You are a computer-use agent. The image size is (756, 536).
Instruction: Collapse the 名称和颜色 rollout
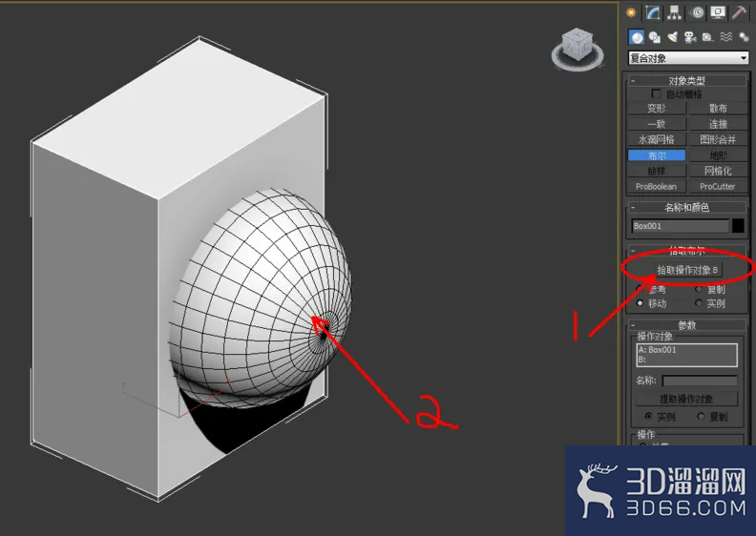coord(686,208)
